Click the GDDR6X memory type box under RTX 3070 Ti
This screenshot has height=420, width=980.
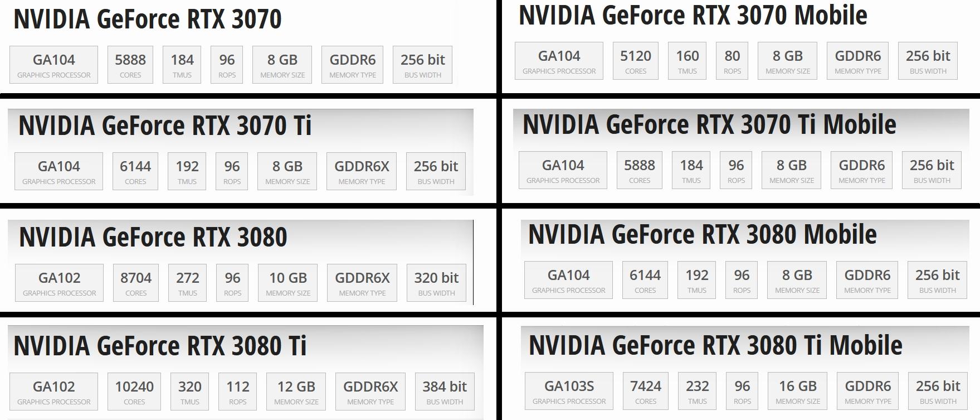pos(362,171)
